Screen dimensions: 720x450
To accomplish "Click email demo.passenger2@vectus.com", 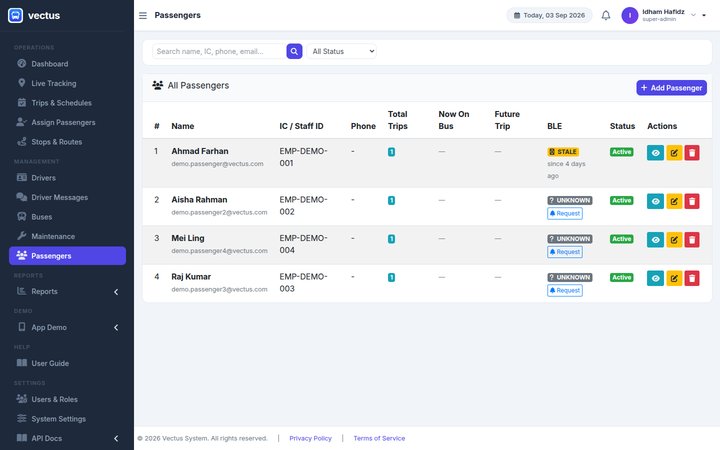I will 219,212.
